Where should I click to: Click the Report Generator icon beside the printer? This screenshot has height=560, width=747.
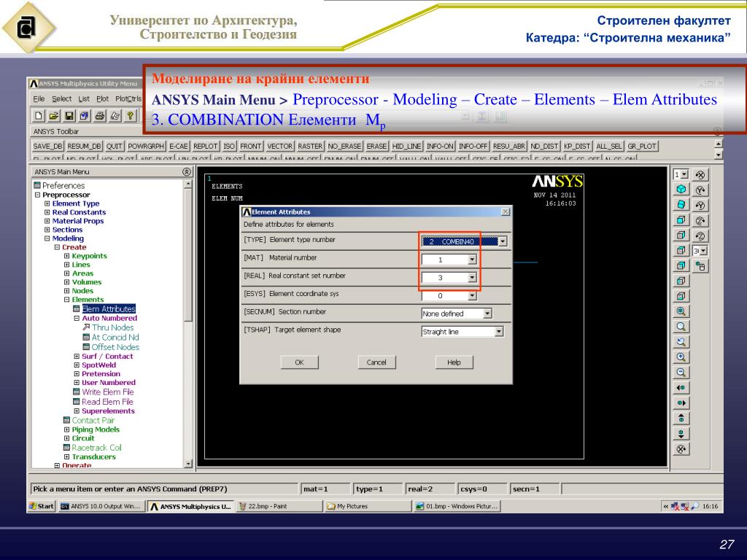point(115,115)
